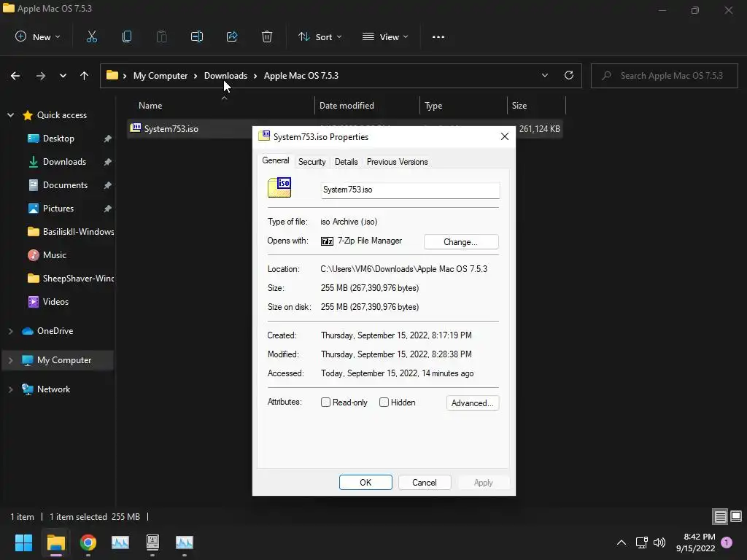
Task: Open the volume tray icon
Action: 659,542
